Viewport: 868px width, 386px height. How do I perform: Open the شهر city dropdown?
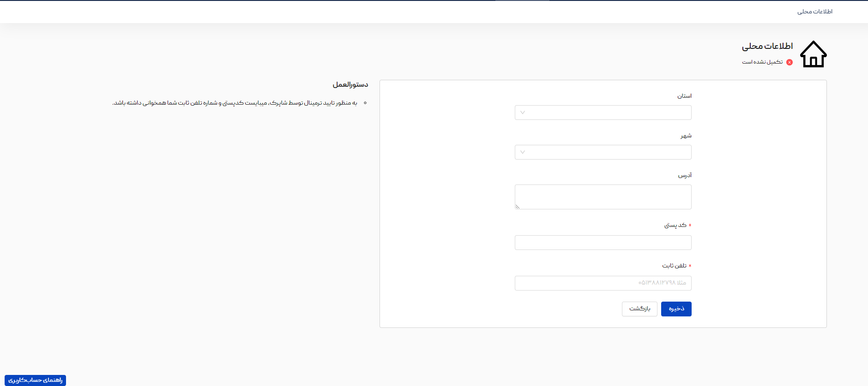tap(603, 152)
